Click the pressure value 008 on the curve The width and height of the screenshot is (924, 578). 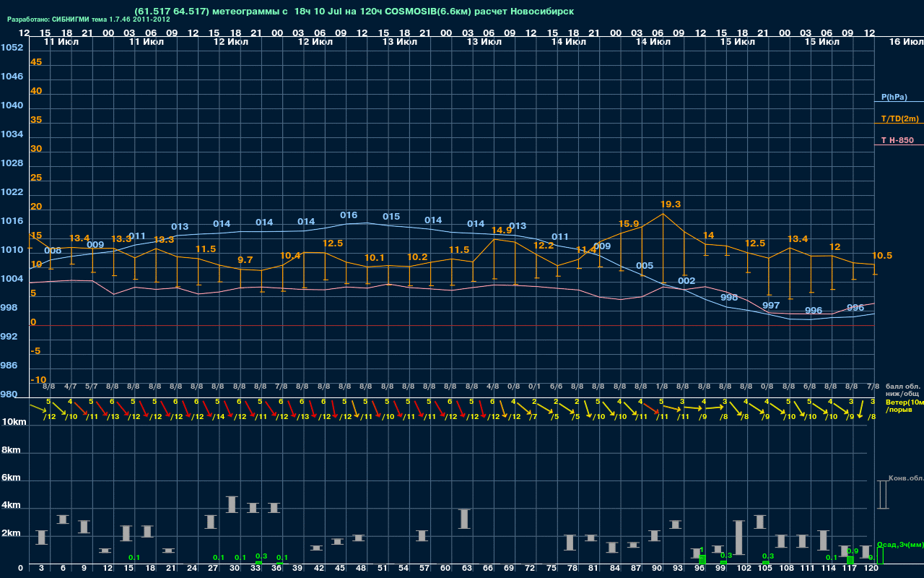(53, 251)
